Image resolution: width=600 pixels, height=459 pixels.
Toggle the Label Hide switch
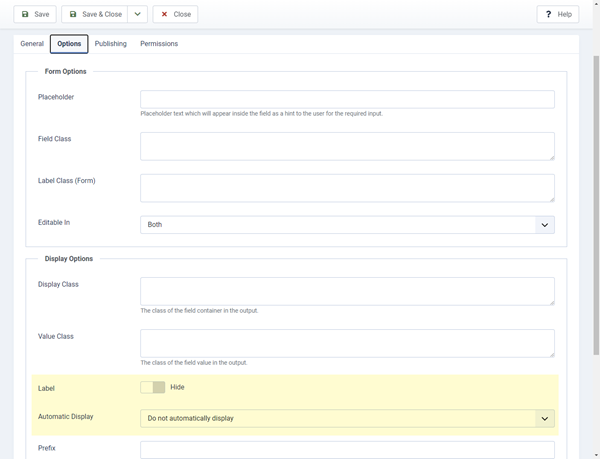152,387
